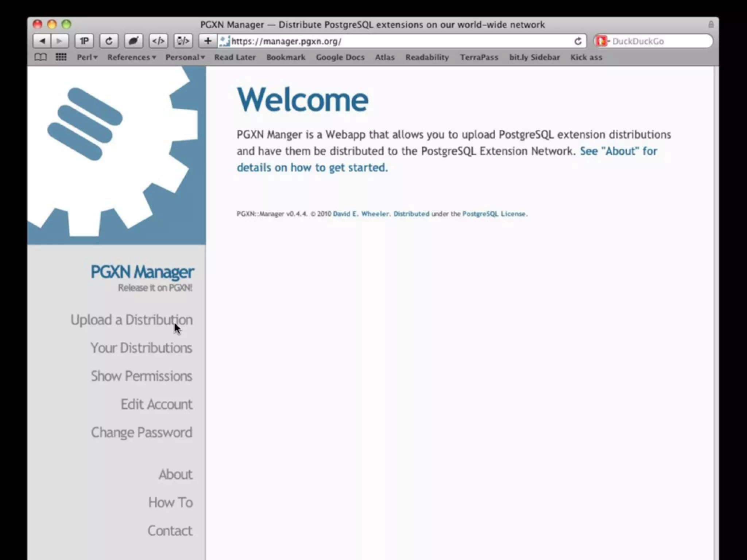Screen dimensions: 747x560
Task: Reload the page from the address bar icon
Action: [x=578, y=41]
